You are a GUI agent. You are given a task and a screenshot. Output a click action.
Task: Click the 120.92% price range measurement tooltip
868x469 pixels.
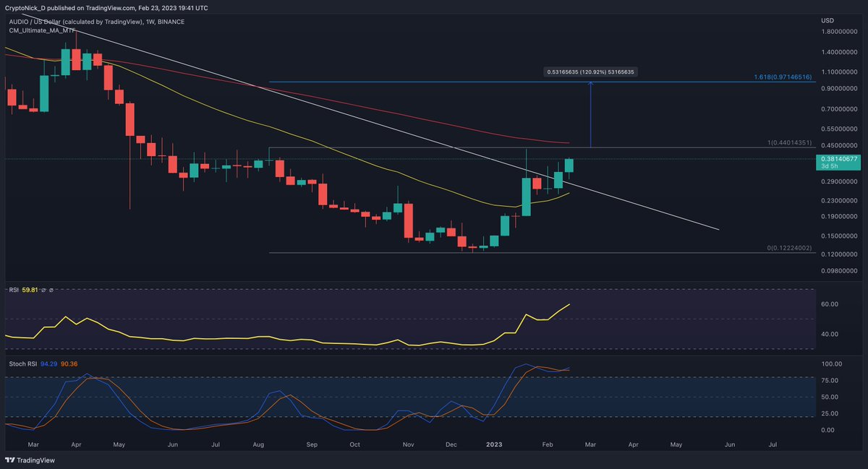(591, 72)
